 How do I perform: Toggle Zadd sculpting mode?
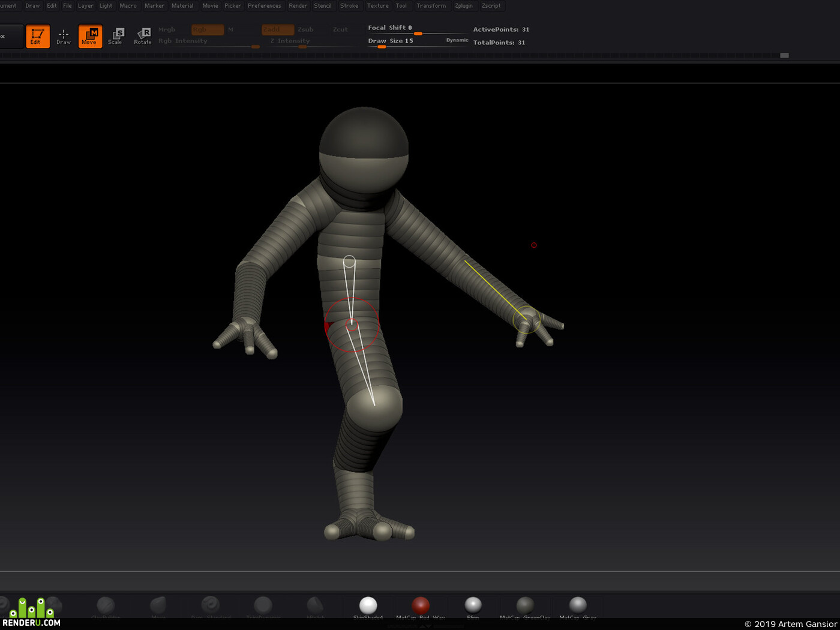(278, 29)
